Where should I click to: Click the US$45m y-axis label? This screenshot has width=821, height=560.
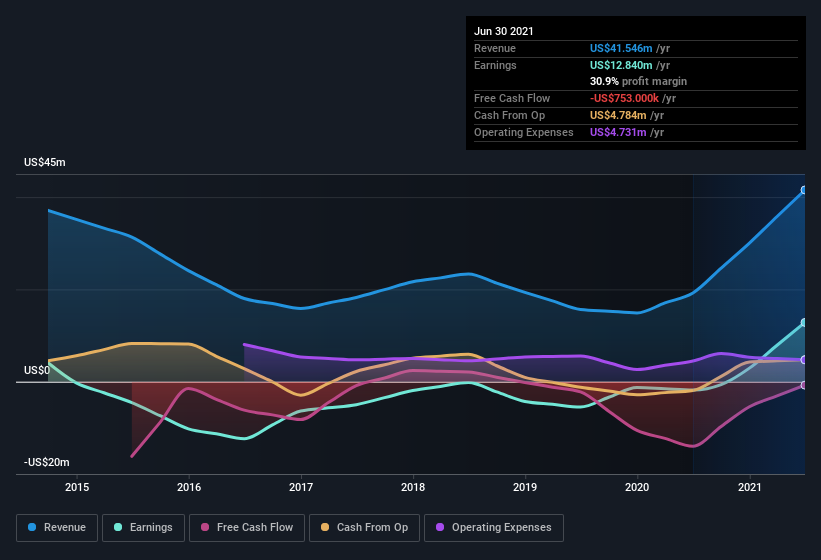click(x=44, y=162)
